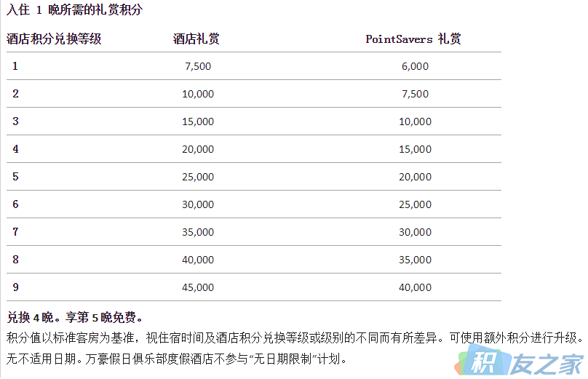
Task: Click "10,000" in the level 3 row
Action: 415,121
